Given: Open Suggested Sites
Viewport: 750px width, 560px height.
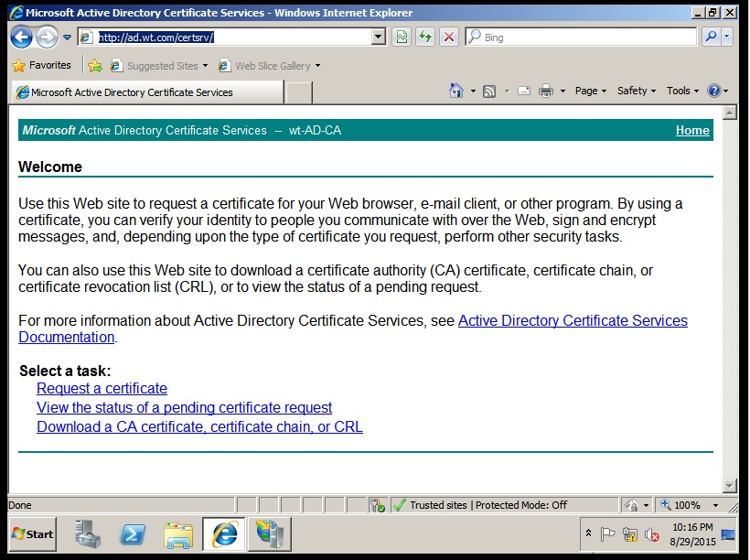Looking at the screenshot, I should tap(158, 66).
